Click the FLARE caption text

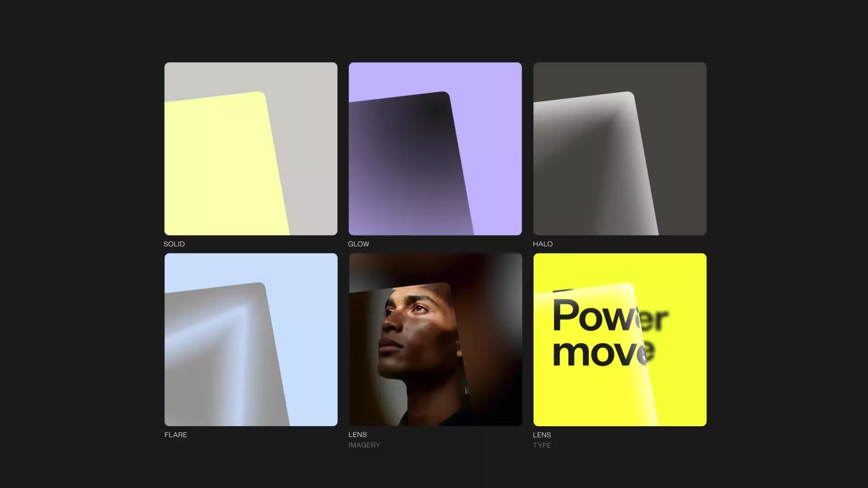coord(176,435)
